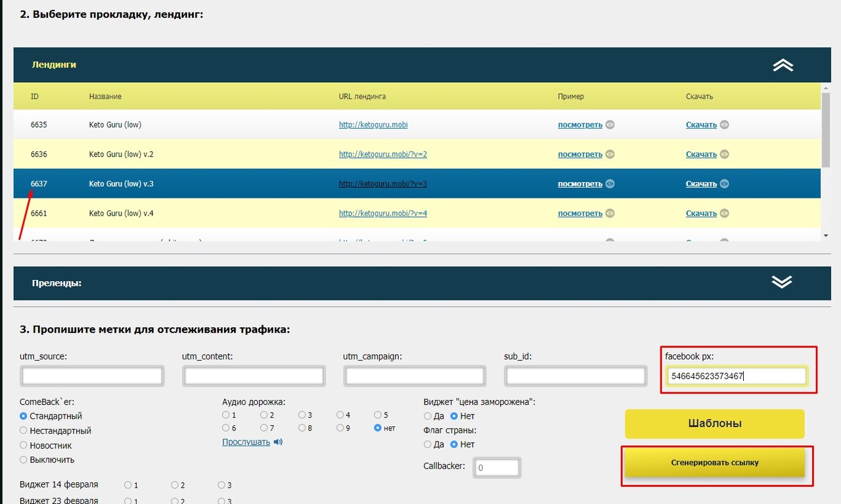The image size is (841, 504).
Task: Click the Прослушать audio link
Action: coord(246,442)
